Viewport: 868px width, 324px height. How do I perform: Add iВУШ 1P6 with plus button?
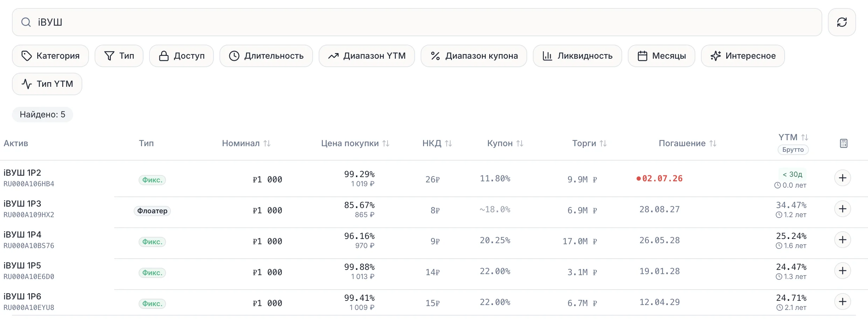(x=842, y=302)
